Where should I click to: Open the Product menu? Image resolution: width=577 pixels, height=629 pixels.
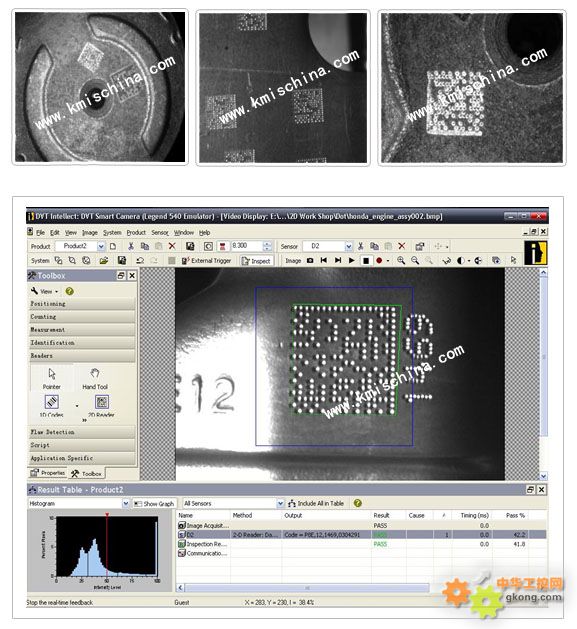(136, 232)
